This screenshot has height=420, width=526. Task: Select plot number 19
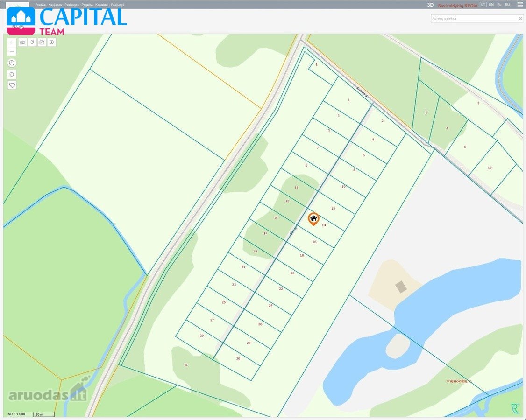pos(255,252)
